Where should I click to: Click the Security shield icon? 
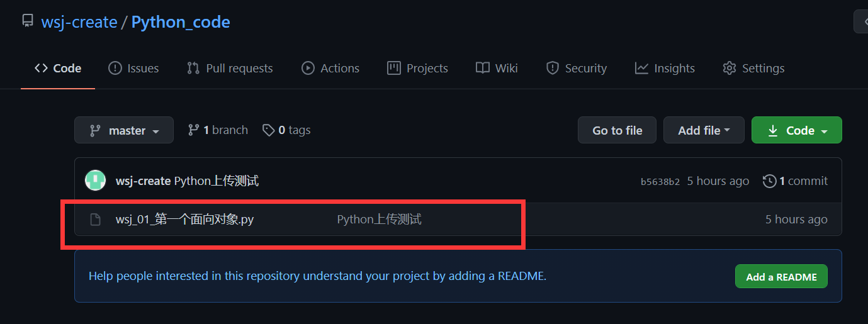[x=553, y=68]
